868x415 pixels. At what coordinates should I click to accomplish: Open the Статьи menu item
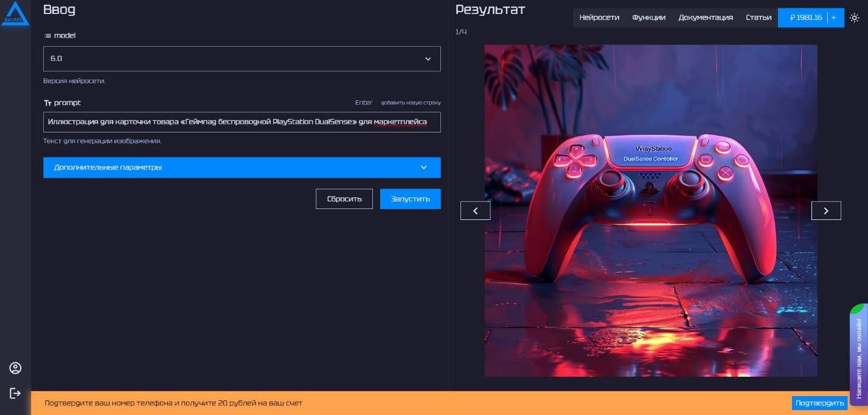point(759,18)
